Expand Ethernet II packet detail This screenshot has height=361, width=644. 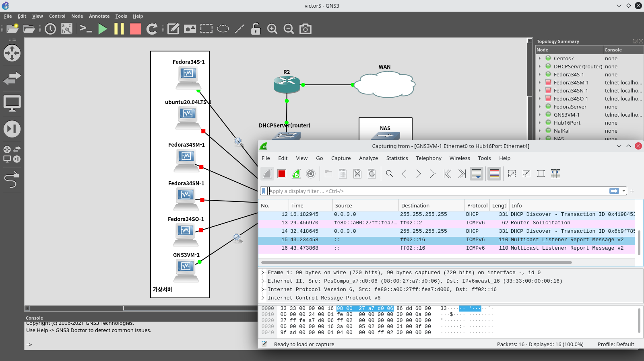[x=263, y=281]
